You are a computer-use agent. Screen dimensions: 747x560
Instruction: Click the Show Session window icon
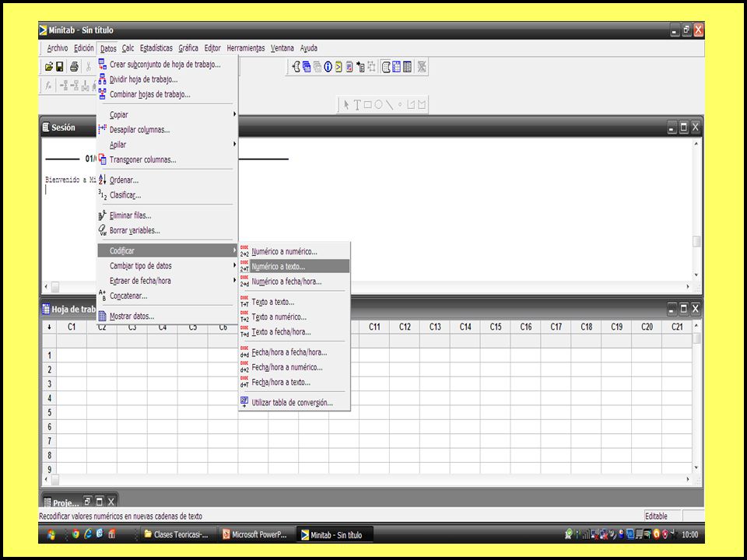(x=386, y=67)
